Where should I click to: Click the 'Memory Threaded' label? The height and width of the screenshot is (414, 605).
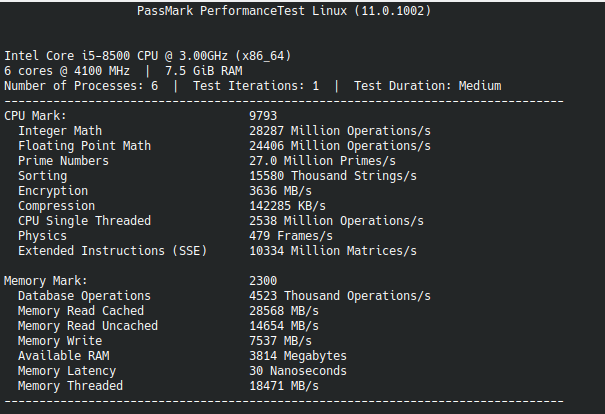click(70, 386)
